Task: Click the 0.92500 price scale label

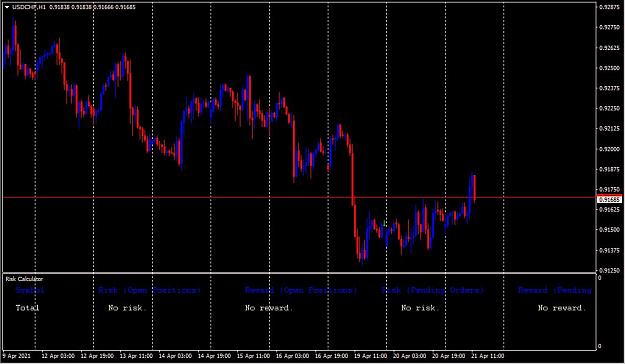Action: click(610, 68)
